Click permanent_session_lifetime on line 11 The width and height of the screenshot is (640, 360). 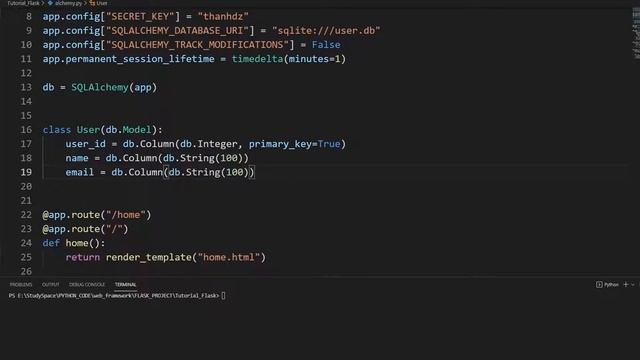(140, 59)
